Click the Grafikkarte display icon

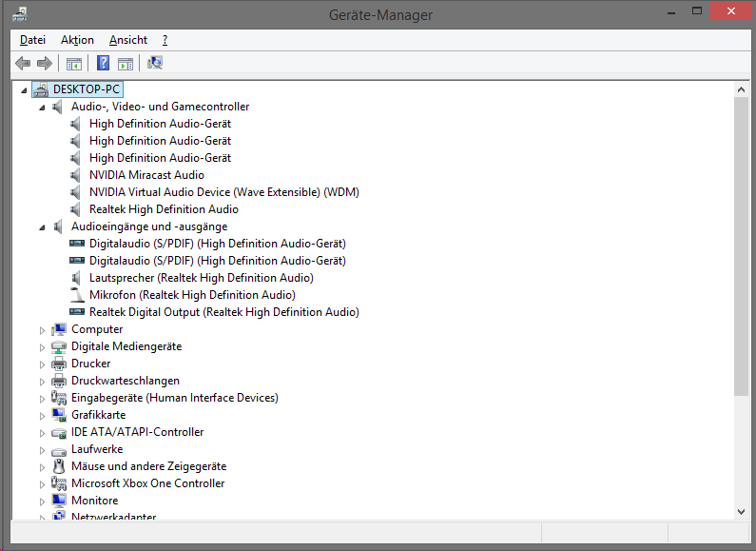59,415
